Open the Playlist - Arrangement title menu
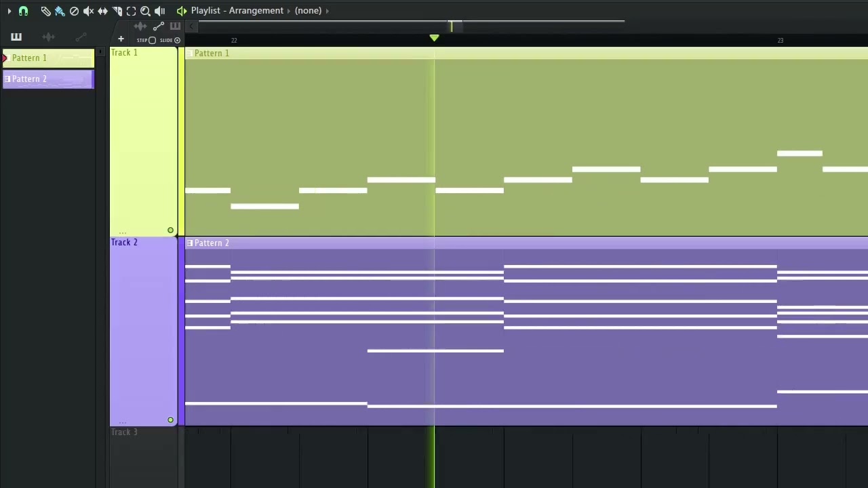The image size is (868, 488). [x=237, y=11]
